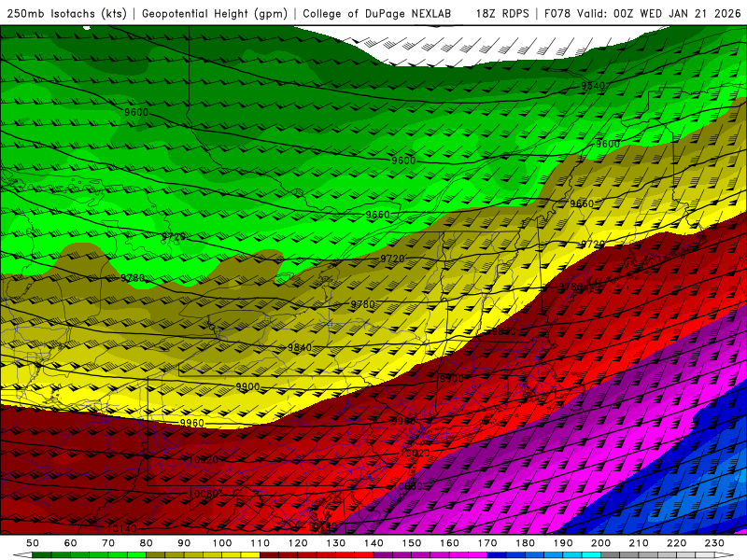747x560 pixels.
Task: Click the 220 legend value
Action: pos(676,543)
